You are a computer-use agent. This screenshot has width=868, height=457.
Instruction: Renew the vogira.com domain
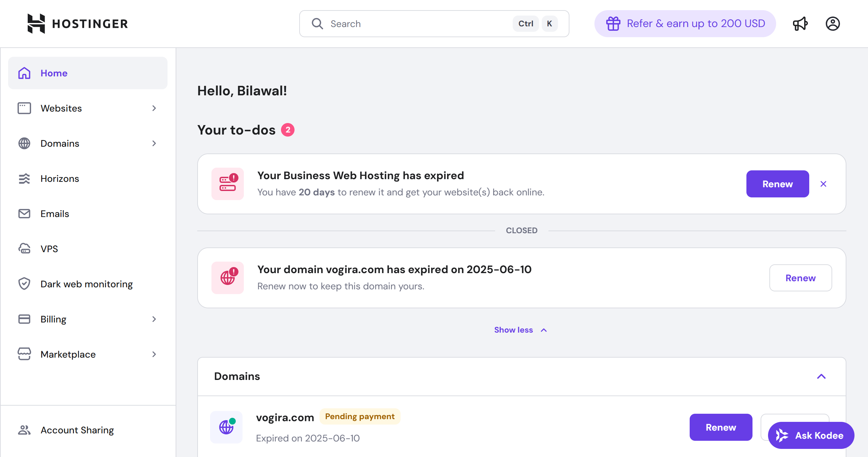click(800, 278)
